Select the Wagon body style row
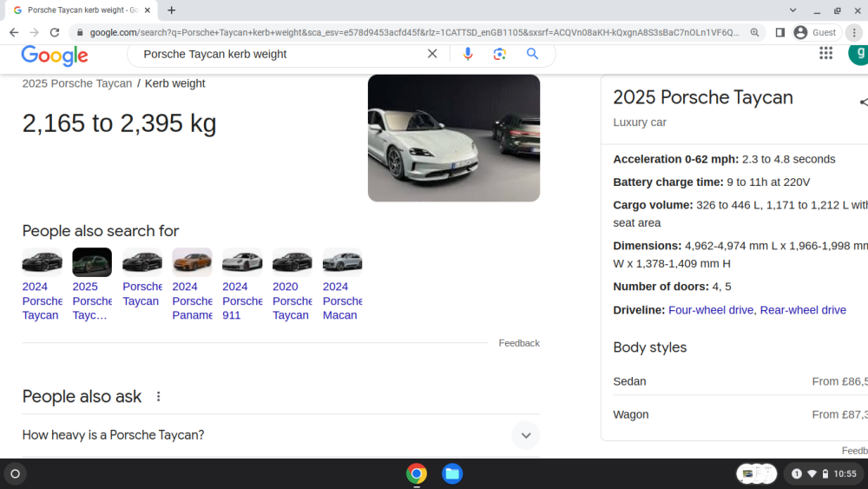This screenshot has height=489, width=868. click(740, 415)
